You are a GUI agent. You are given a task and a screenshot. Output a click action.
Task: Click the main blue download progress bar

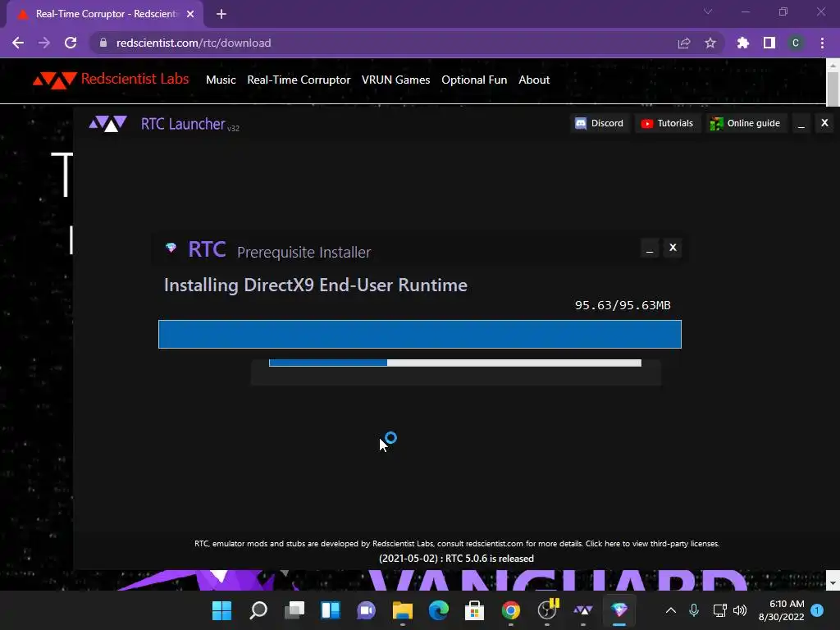420,335
